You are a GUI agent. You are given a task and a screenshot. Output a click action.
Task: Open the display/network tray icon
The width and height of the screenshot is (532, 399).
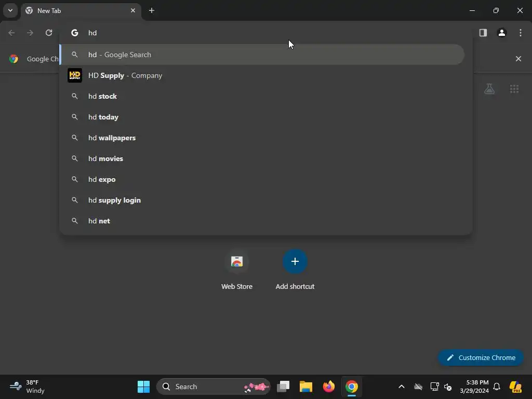tap(435, 387)
